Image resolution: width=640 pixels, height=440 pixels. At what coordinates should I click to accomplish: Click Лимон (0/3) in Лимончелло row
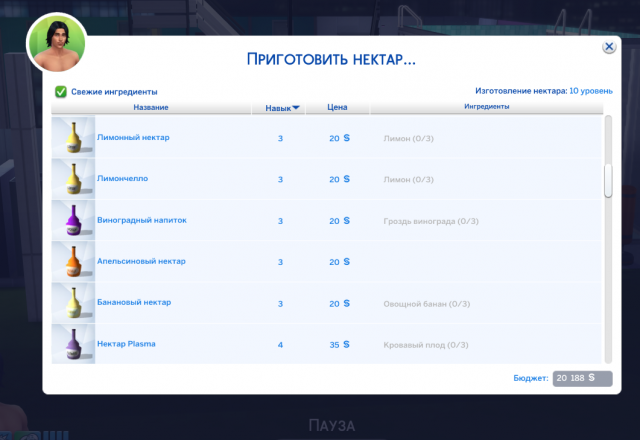[x=408, y=180]
